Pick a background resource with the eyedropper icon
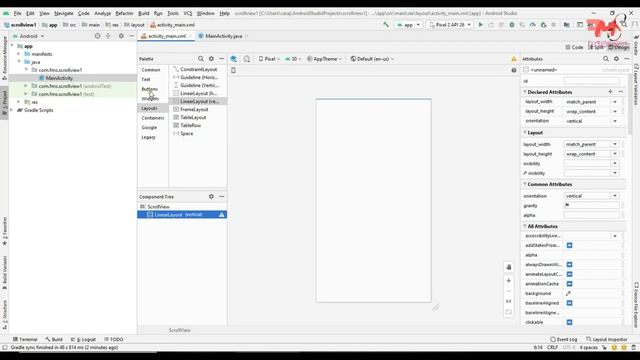Viewport: 640px width, 360px height. click(x=568, y=293)
